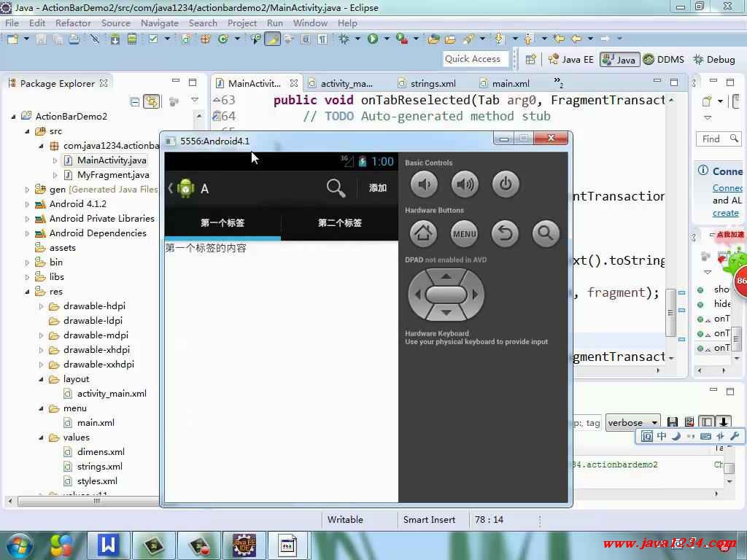Viewport: 747px width, 560px height.
Task: Open the Project menu
Action: (241, 23)
